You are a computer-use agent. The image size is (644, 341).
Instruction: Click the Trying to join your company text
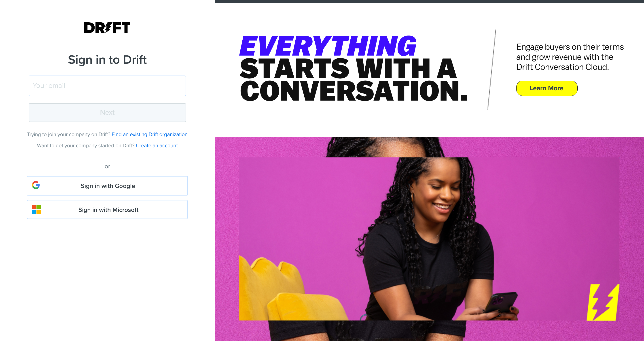pyautogui.click(x=69, y=134)
